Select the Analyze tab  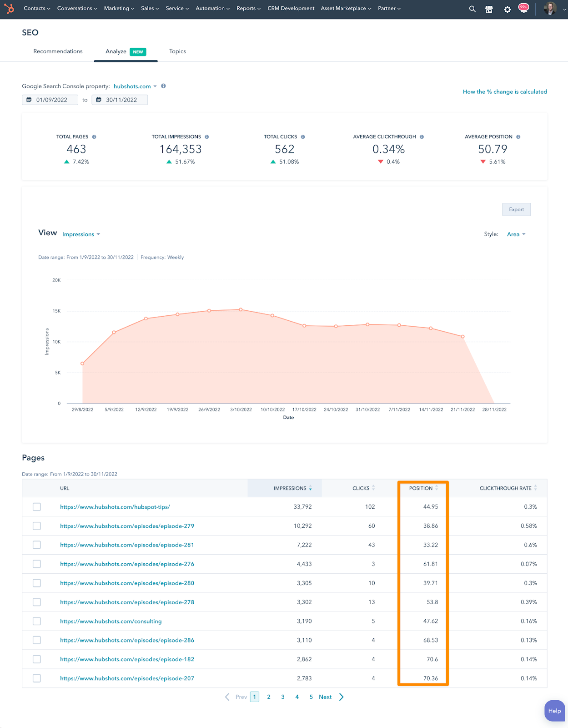click(126, 52)
